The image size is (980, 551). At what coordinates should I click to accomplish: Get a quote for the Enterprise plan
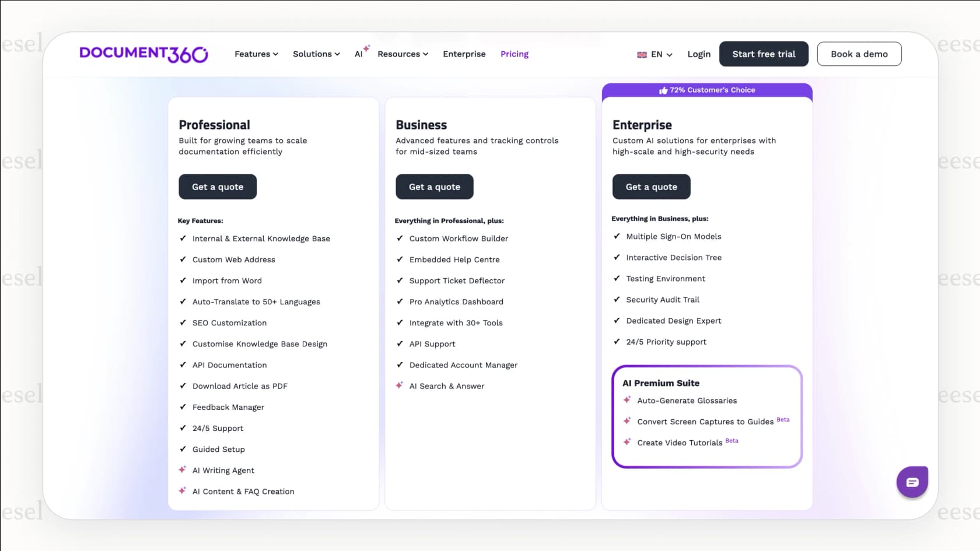(652, 187)
